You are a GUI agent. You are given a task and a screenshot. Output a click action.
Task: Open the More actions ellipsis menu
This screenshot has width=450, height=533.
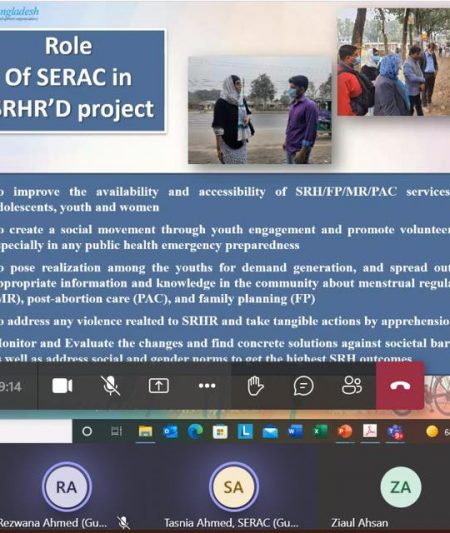click(x=207, y=386)
